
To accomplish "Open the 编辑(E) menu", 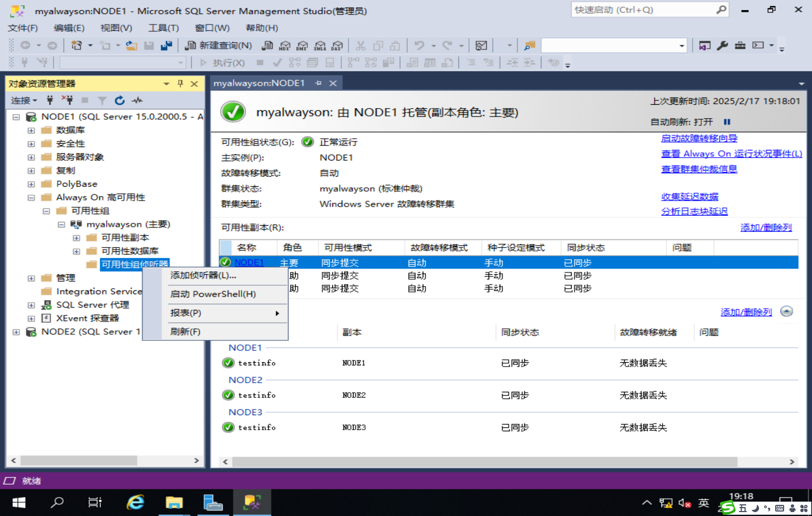I will pyautogui.click(x=69, y=28).
